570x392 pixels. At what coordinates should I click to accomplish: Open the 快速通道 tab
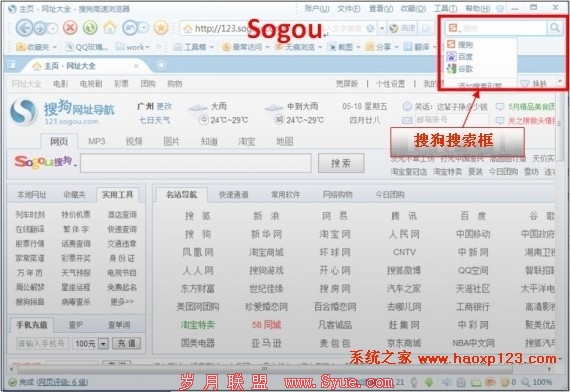233,195
